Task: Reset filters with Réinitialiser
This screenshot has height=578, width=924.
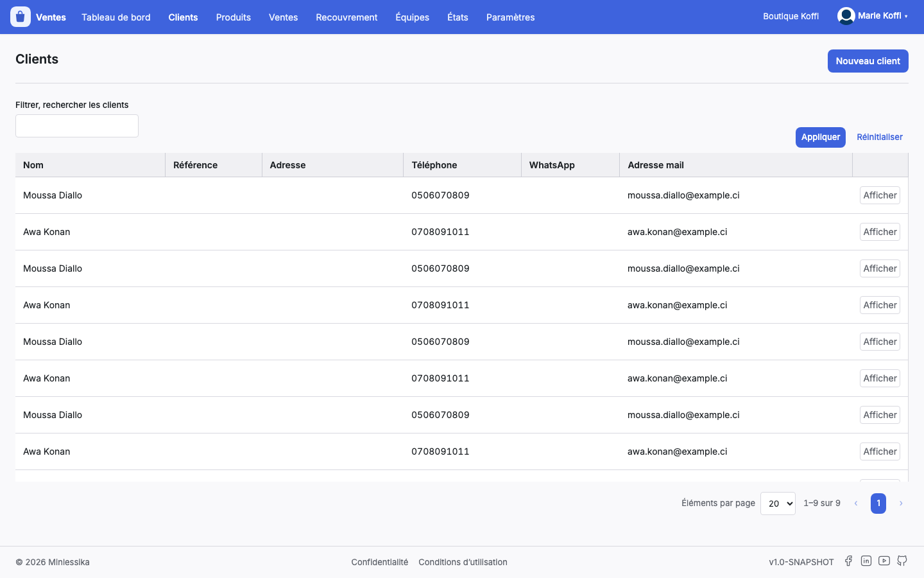Action: coord(880,137)
